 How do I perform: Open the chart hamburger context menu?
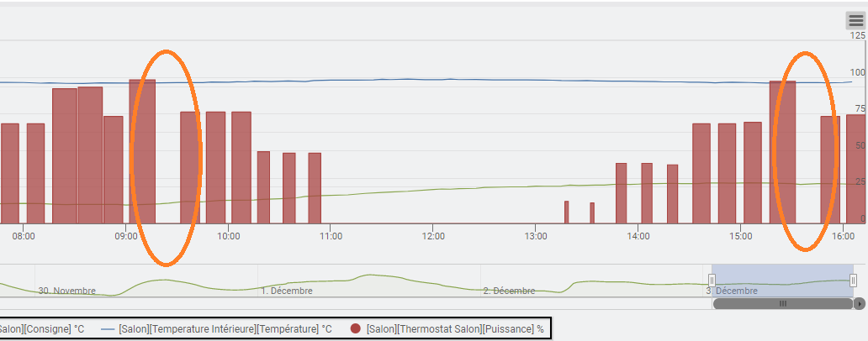(855, 21)
